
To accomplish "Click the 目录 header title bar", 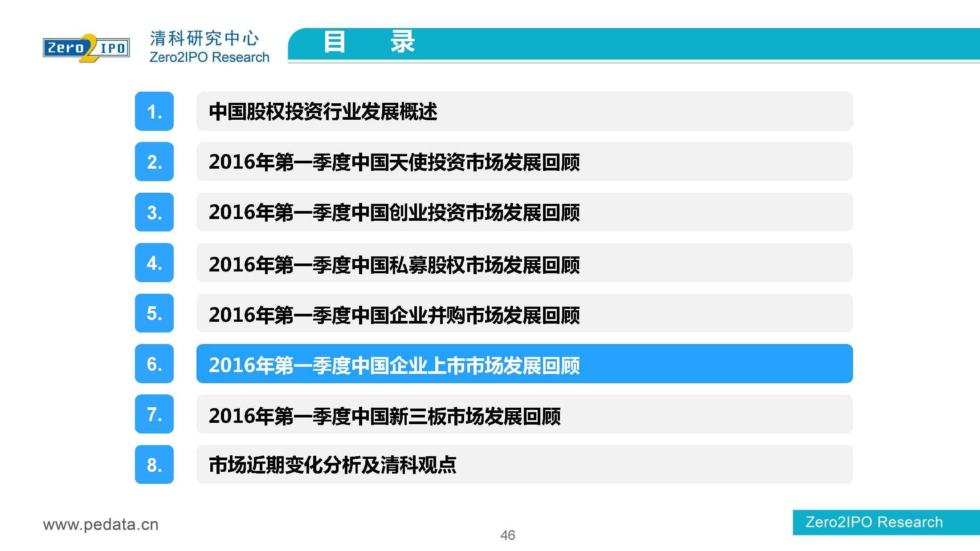I will (633, 43).
